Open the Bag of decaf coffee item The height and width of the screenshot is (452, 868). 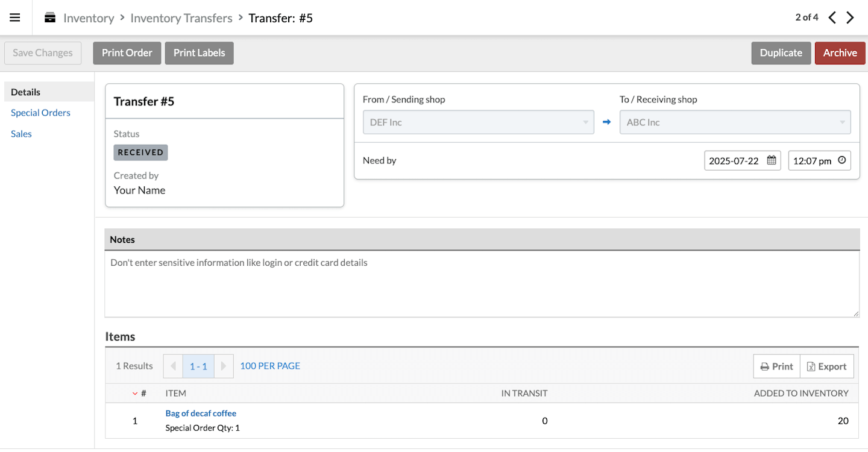point(201,413)
